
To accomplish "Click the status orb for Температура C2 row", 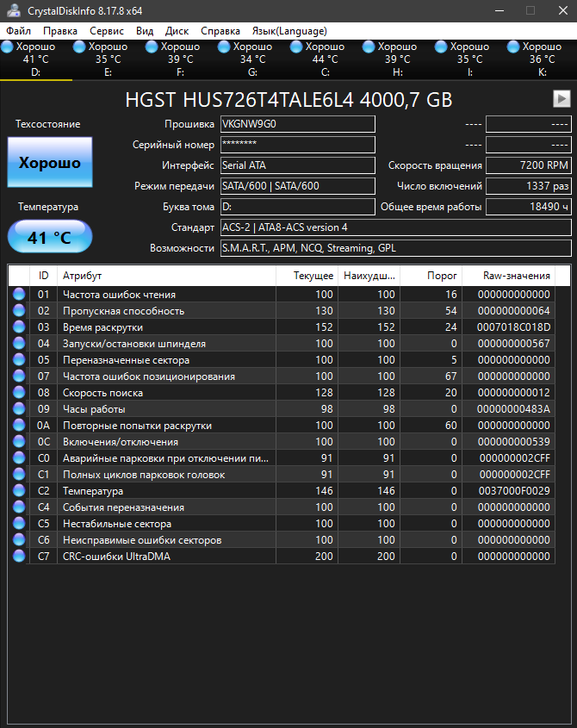I will 19,491.
